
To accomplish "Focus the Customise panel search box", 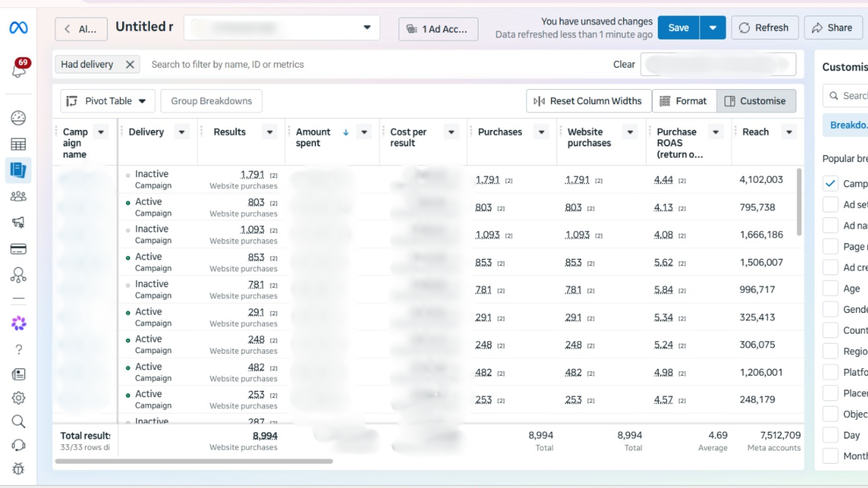I will pos(846,95).
